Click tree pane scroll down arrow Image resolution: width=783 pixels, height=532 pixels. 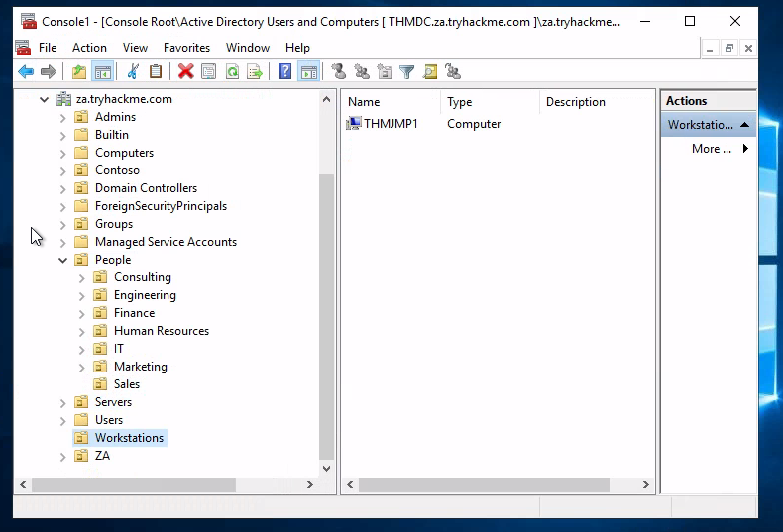point(326,469)
